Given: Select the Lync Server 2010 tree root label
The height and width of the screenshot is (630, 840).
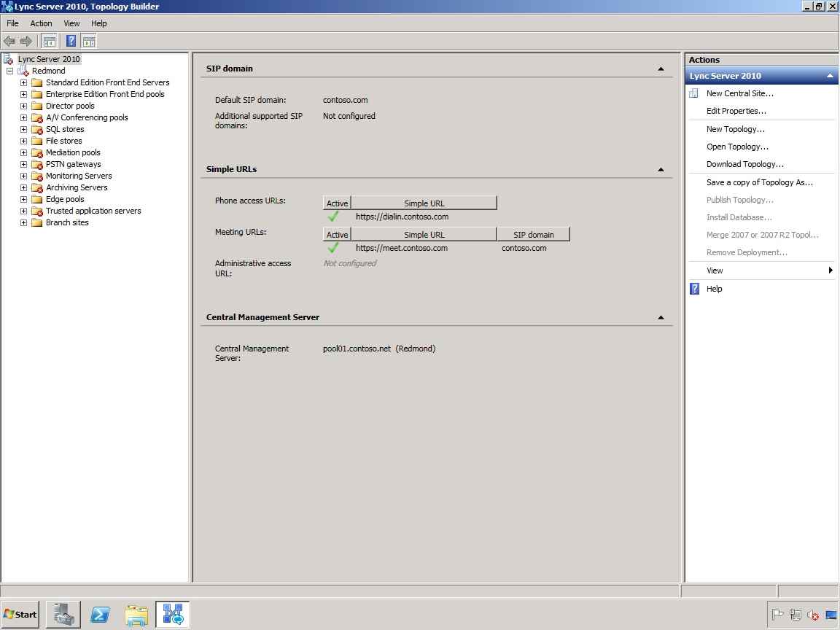Looking at the screenshot, I should click(x=49, y=59).
